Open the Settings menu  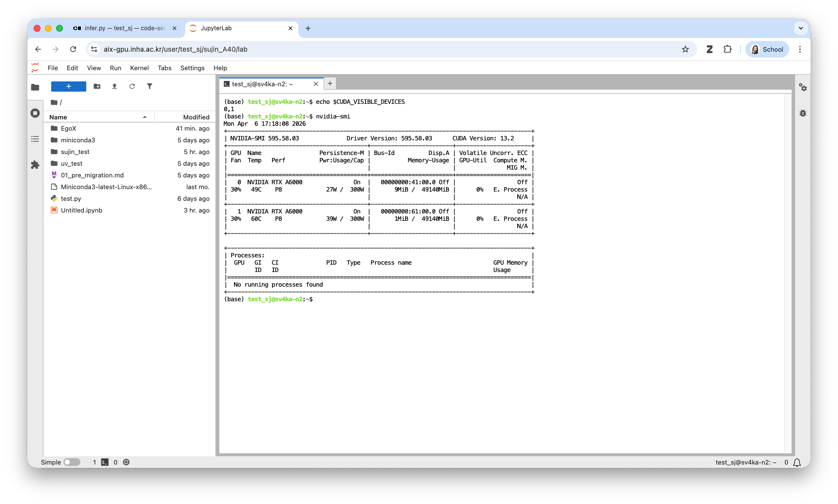[192, 68]
